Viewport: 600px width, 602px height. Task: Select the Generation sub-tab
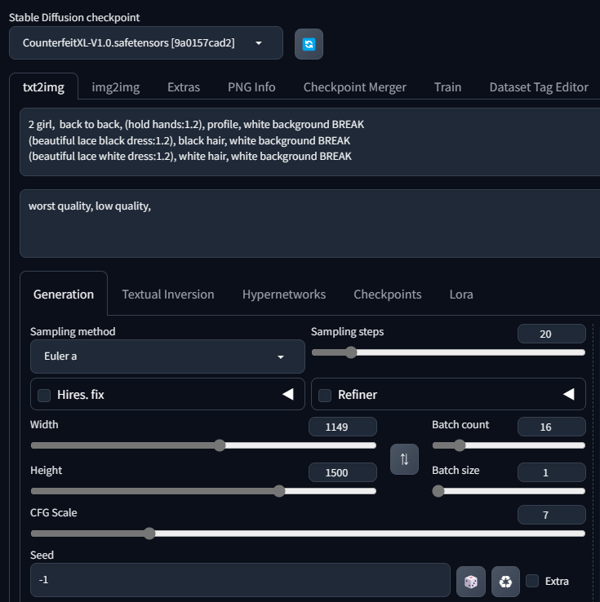pos(64,294)
